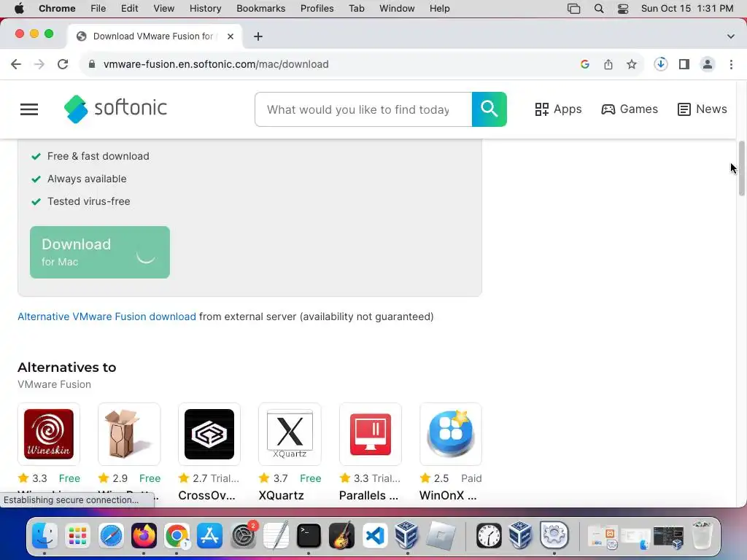Open Trash from the dock
This screenshot has height=560, width=747.
click(x=703, y=535)
